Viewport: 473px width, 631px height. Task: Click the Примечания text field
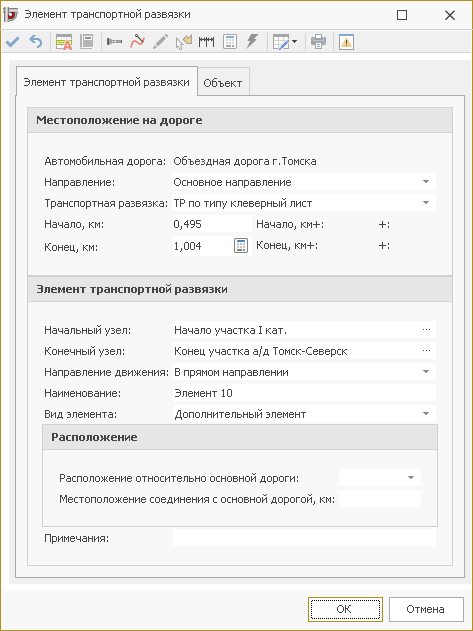click(x=304, y=538)
